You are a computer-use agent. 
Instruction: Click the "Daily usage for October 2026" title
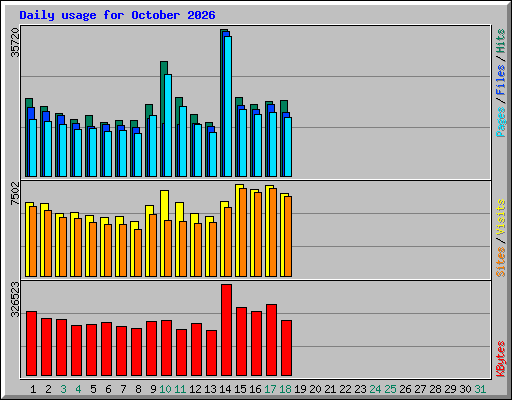117,15
